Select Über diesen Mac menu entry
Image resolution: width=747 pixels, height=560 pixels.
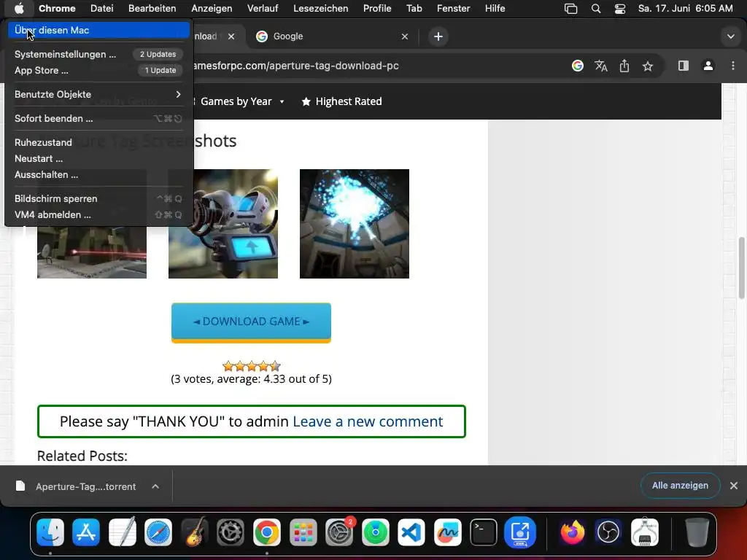[98, 30]
